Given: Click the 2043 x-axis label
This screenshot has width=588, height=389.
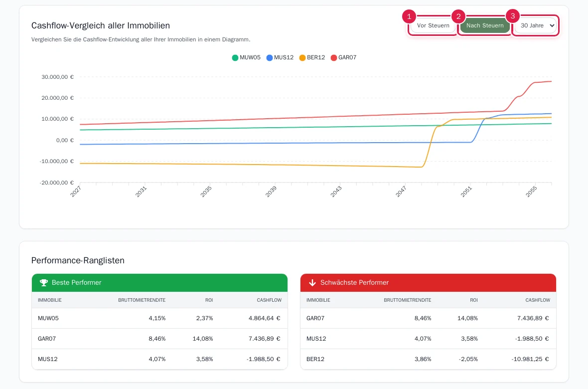Looking at the screenshot, I should (336, 191).
